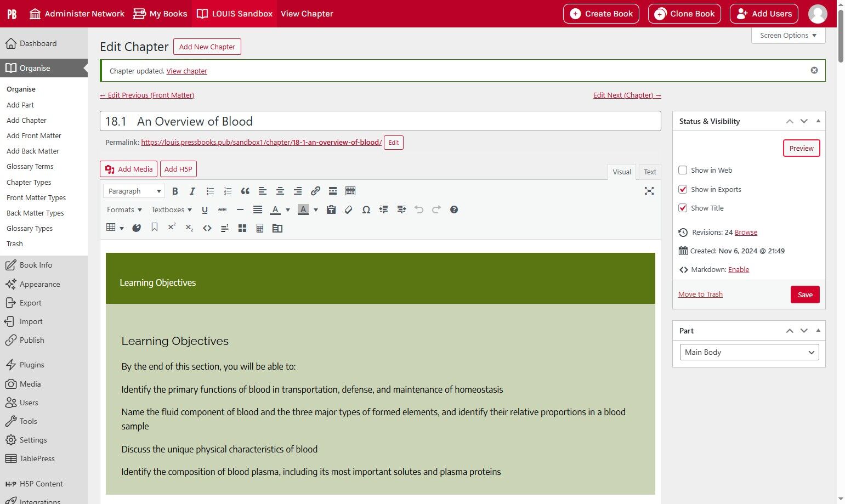
Task: Redo the last undone edit
Action: pos(436,209)
